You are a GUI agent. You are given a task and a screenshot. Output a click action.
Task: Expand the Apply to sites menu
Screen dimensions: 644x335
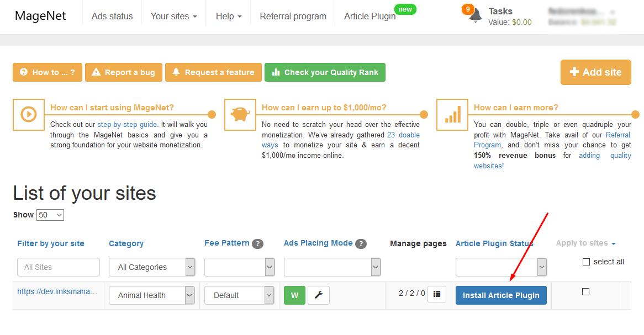tap(585, 243)
